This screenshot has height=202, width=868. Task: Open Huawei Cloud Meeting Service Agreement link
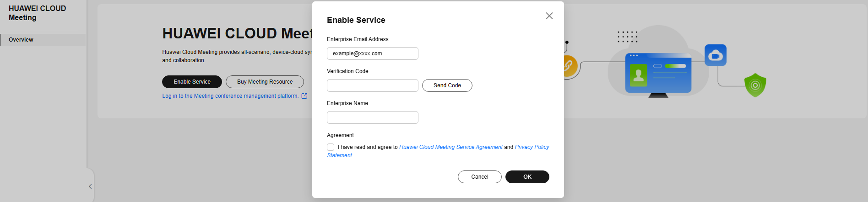(451, 147)
